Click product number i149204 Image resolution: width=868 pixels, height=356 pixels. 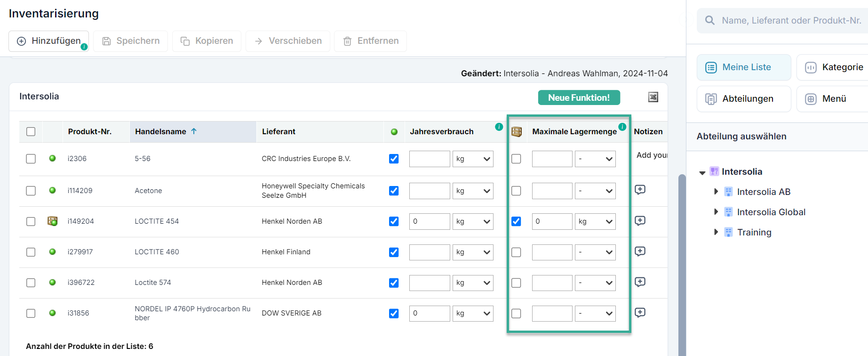(80, 221)
